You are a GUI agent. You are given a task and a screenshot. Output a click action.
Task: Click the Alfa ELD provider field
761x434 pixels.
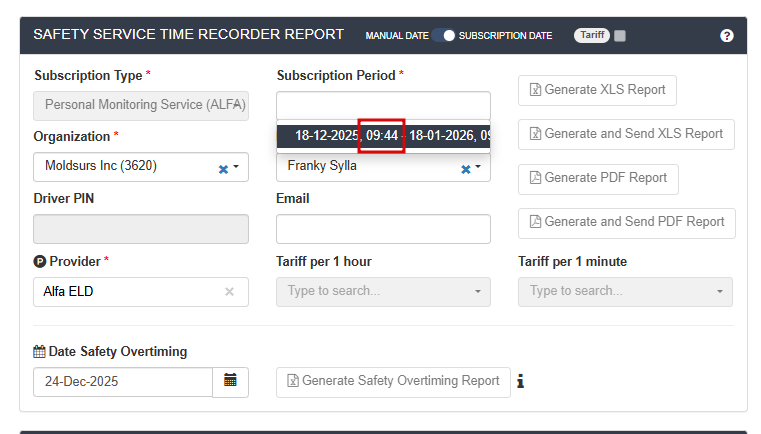141,292
